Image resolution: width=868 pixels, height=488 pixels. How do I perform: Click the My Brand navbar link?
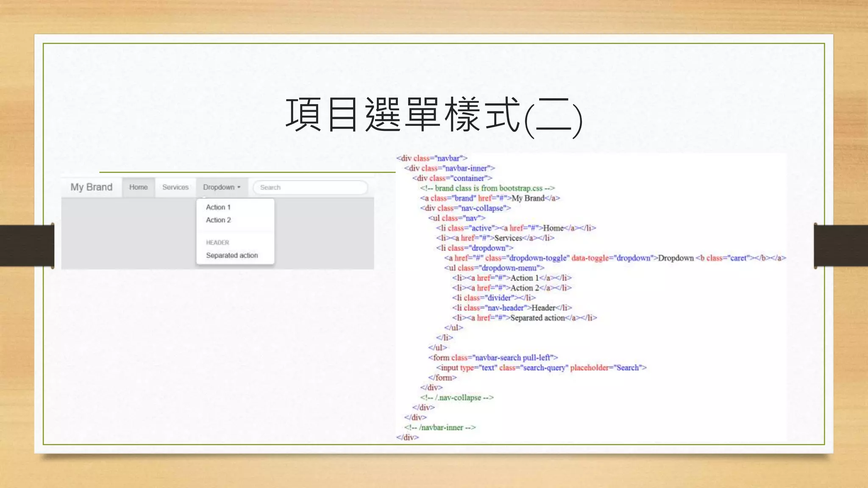coord(92,187)
